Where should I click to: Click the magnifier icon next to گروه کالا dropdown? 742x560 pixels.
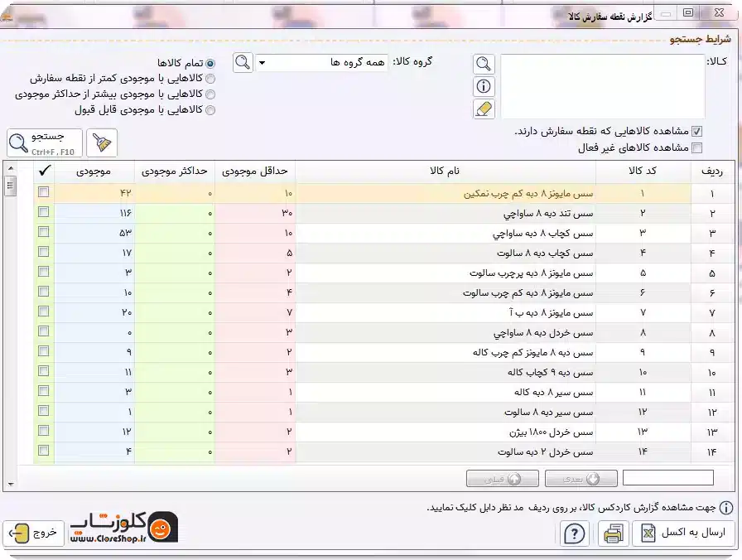click(243, 62)
